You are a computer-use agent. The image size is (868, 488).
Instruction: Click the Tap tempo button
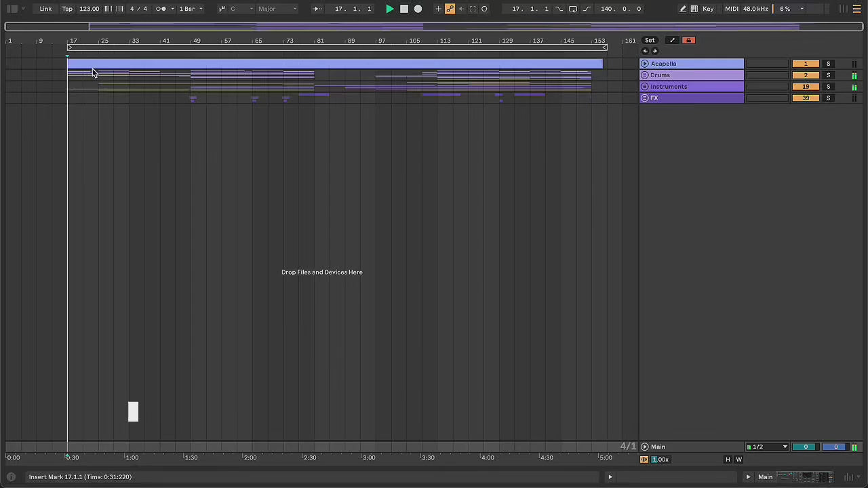coord(67,9)
